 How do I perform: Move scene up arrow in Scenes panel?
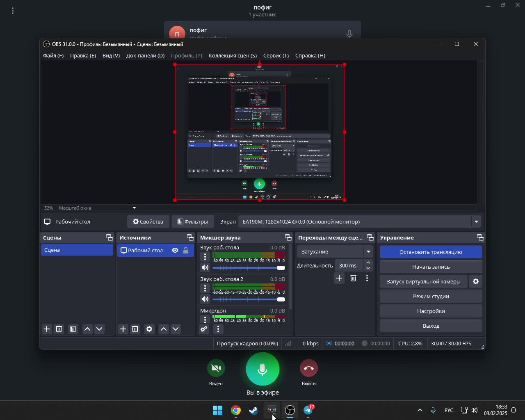(87, 329)
